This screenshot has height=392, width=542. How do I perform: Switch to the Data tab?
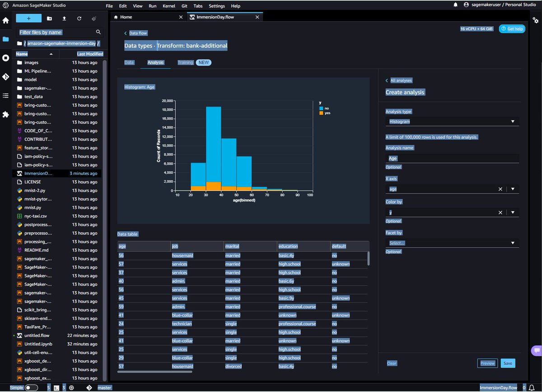tap(129, 62)
